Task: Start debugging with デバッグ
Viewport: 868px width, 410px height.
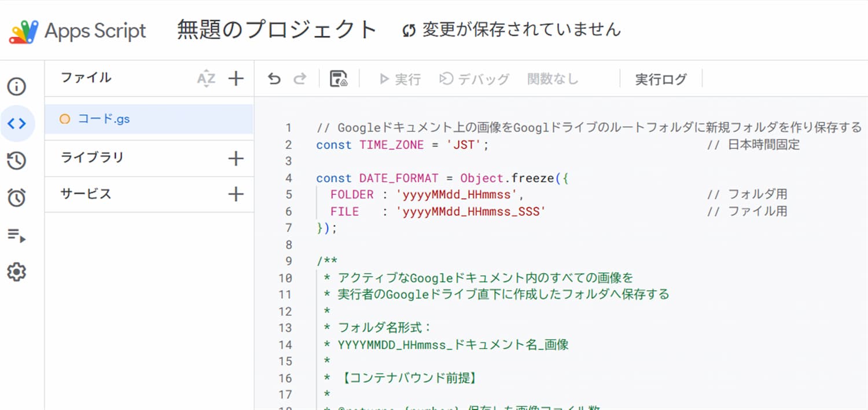Action: (475, 79)
